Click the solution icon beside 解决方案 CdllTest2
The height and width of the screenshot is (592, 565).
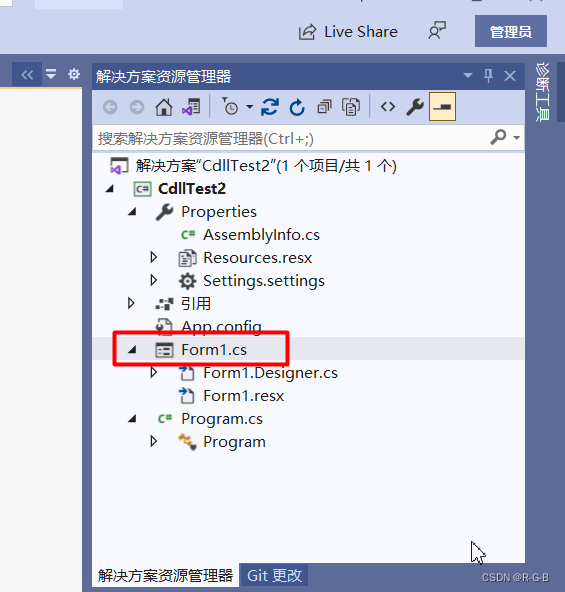pos(119,166)
